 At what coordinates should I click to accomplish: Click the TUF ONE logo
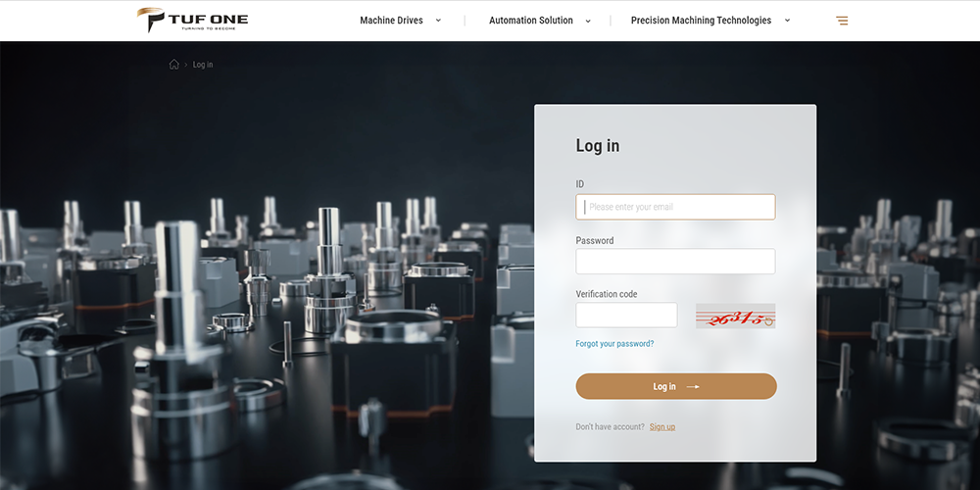pos(192,20)
